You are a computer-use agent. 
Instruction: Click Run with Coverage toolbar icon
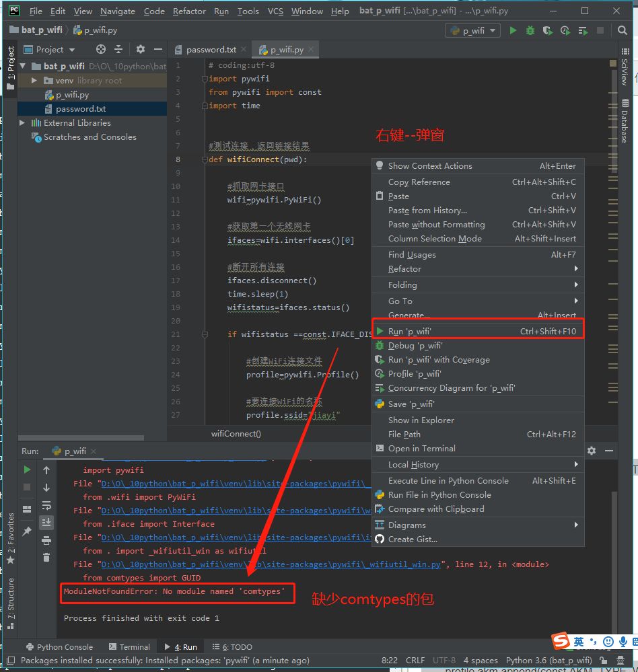point(548,30)
